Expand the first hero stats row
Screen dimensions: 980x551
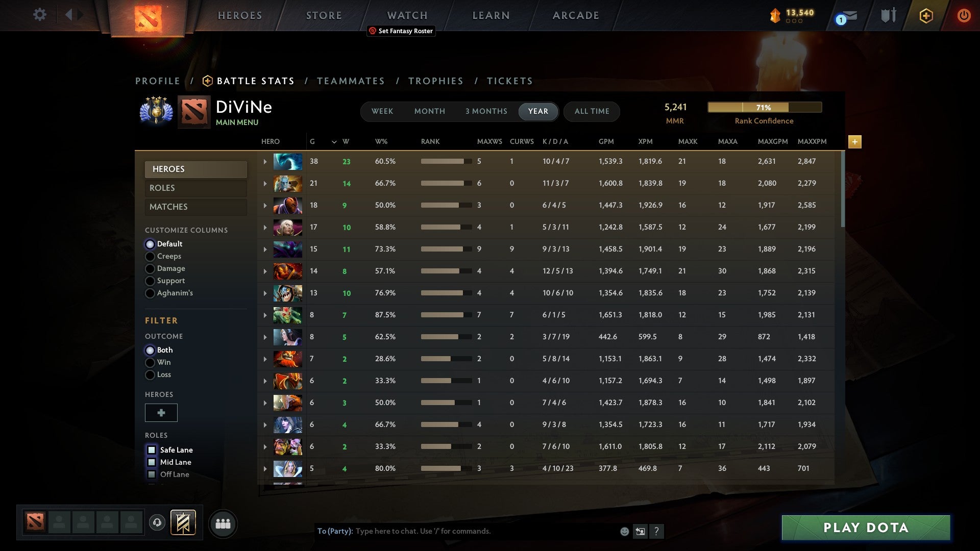click(x=264, y=161)
